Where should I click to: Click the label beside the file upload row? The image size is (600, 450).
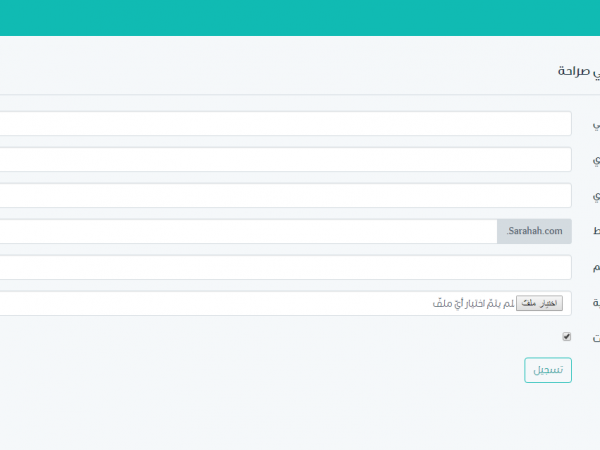596,304
